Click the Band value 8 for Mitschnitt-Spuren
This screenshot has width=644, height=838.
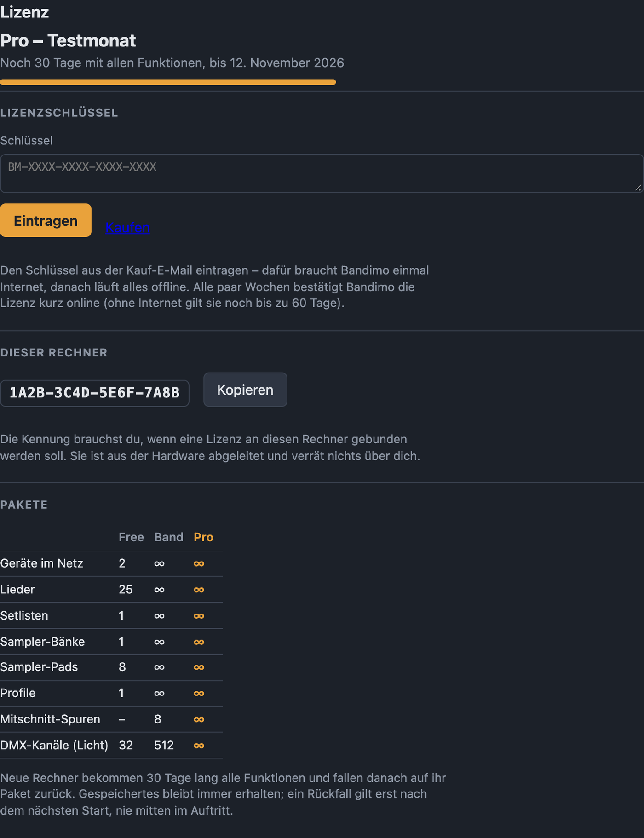click(x=158, y=719)
